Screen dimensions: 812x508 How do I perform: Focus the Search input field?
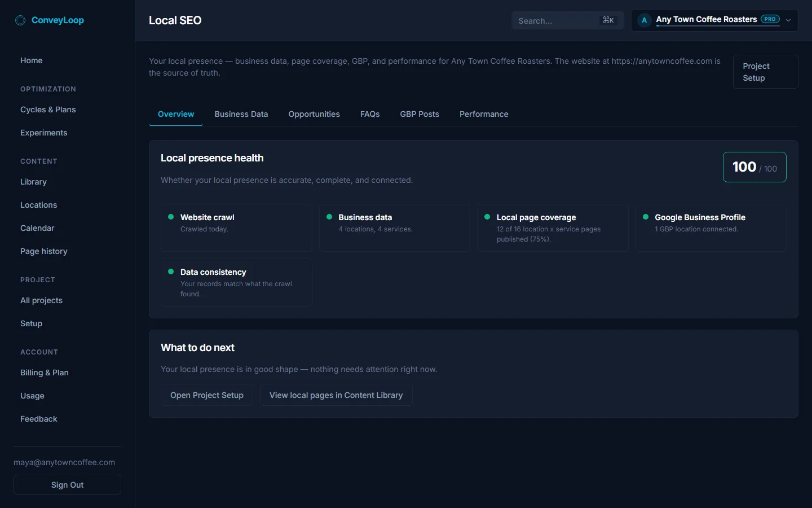(567, 20)
